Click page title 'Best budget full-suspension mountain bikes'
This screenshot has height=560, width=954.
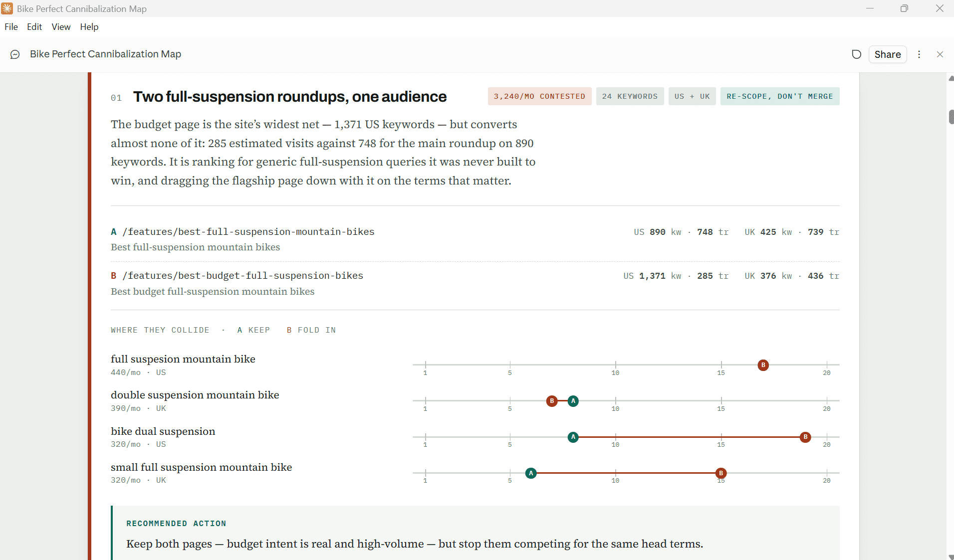(213, 292)
